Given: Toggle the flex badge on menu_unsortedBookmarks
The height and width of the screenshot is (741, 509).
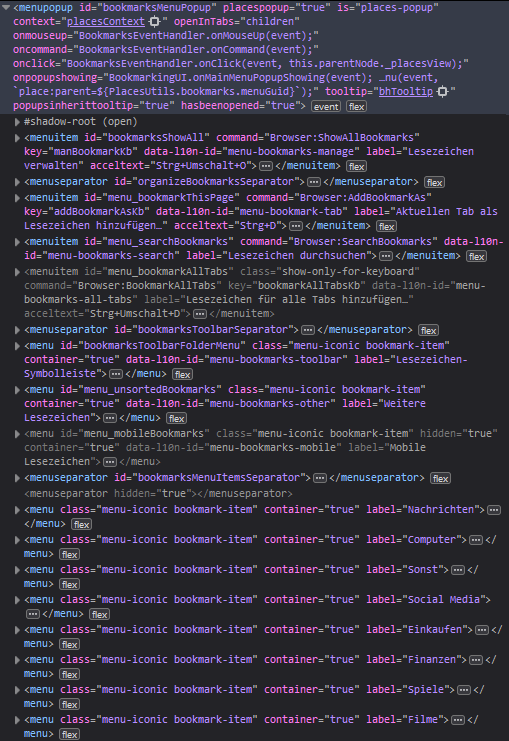Looking at the screenshot, I should pyautogui.click(x=176, y=419).
